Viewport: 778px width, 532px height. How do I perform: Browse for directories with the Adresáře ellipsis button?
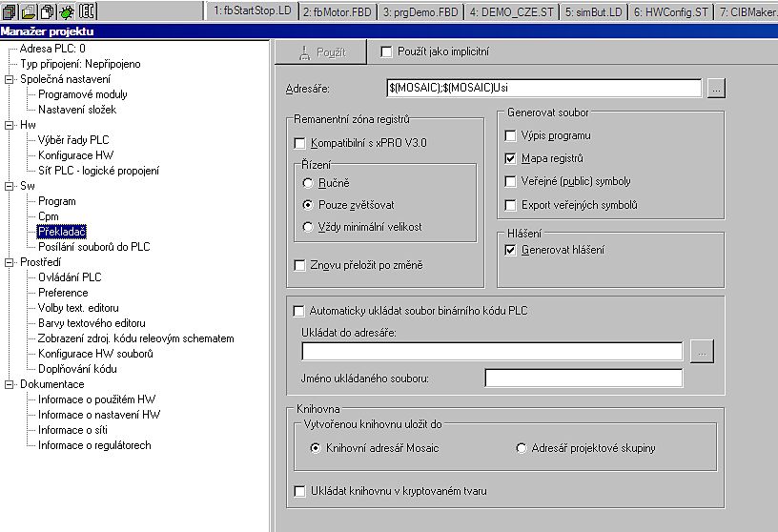pyautogui.click(x=717, y=89)
